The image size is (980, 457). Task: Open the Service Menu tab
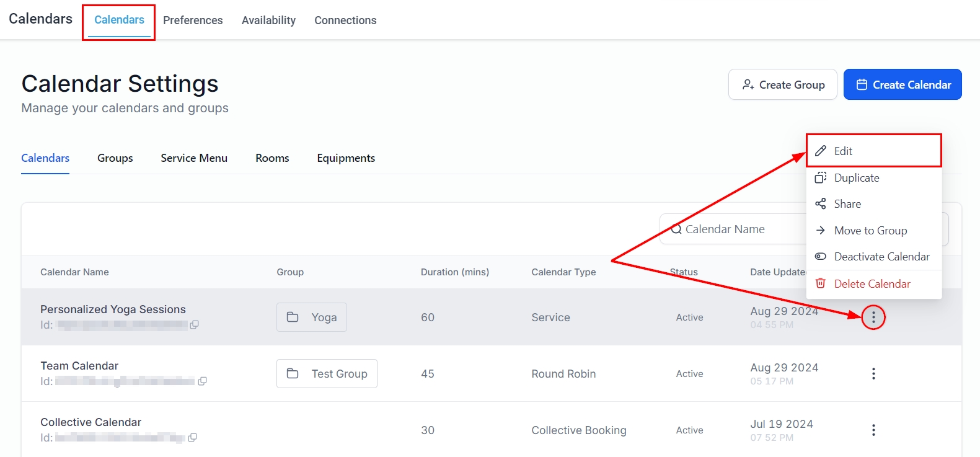(x=194, y=158)
